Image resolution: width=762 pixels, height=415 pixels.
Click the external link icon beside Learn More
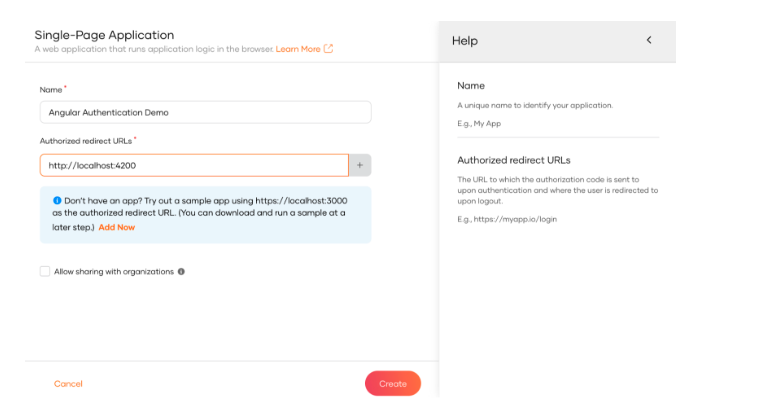click(x=328, y=49)
